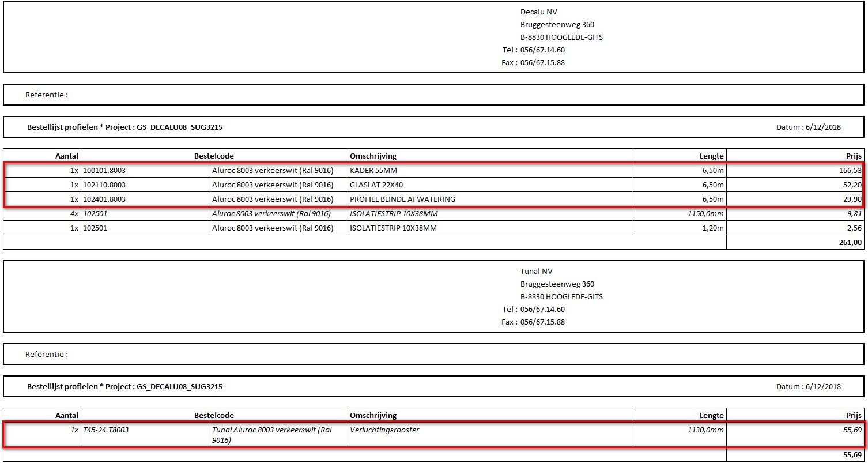
Task: Select the bold total 55,69 below the Tunal table
Action: click(853, 456)
